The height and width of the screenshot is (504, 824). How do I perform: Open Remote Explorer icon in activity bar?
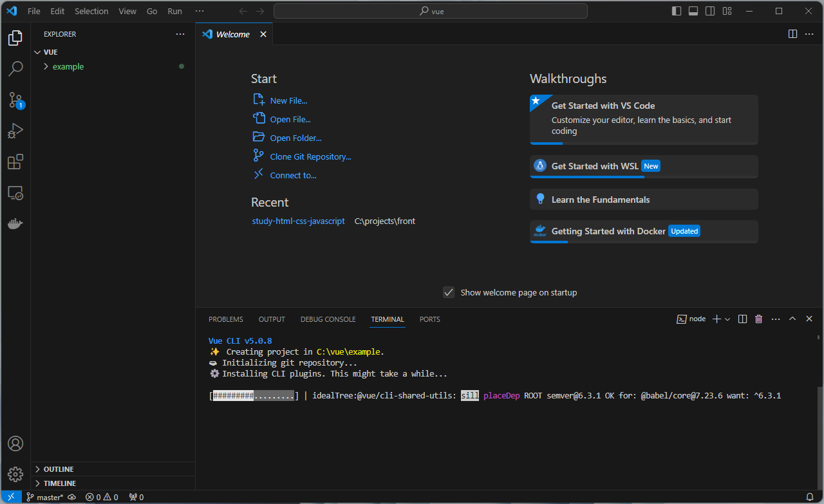(15, 192)
